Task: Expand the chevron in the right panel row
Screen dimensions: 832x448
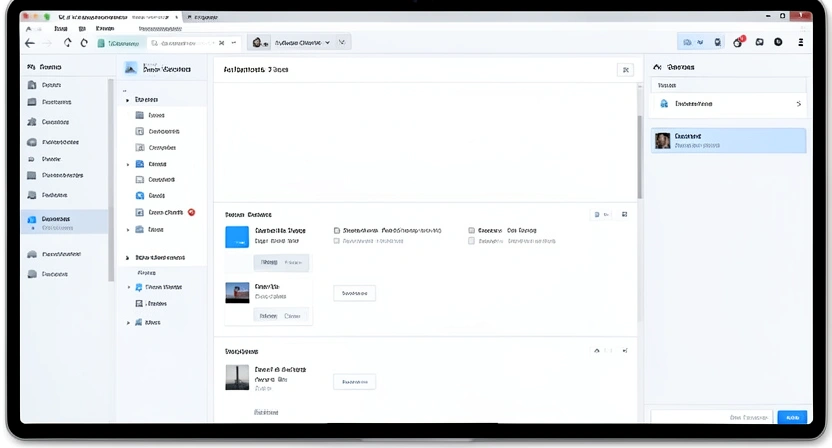Action: click(x=797, y=103)
